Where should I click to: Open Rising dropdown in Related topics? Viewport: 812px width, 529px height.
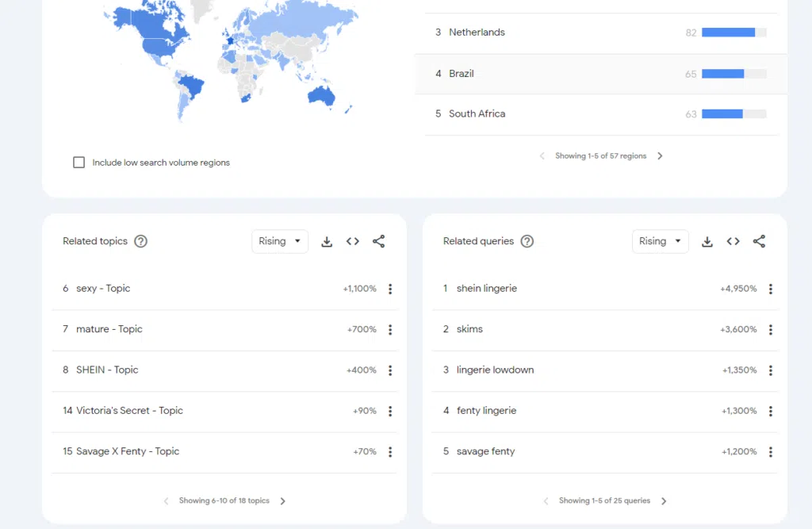[x=280, y=241]
